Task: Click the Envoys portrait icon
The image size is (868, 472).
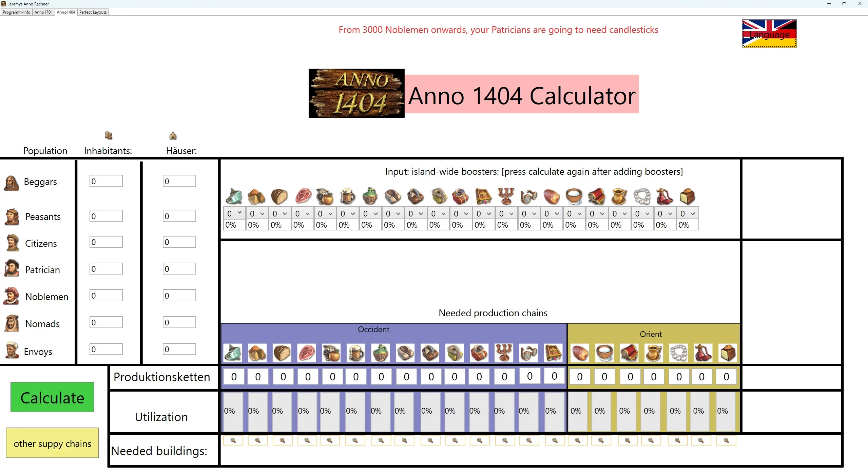Action: 12,350
